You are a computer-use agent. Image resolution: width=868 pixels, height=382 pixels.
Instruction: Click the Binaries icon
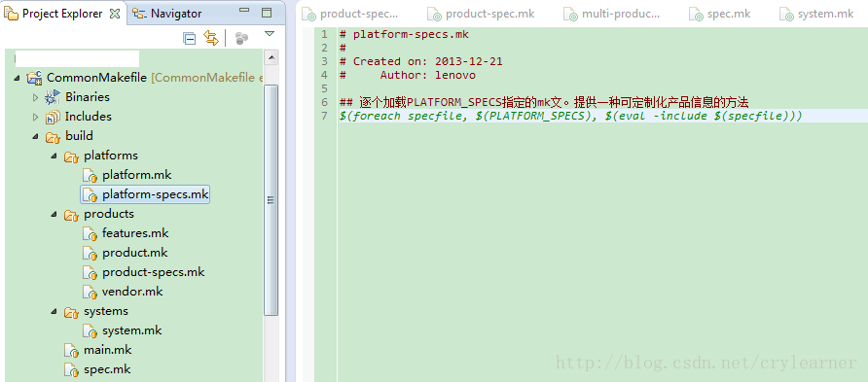coord(53,97)
